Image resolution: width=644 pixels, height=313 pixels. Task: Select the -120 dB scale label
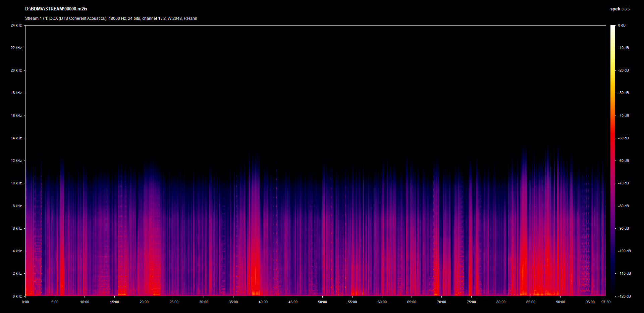coord(624,296)
